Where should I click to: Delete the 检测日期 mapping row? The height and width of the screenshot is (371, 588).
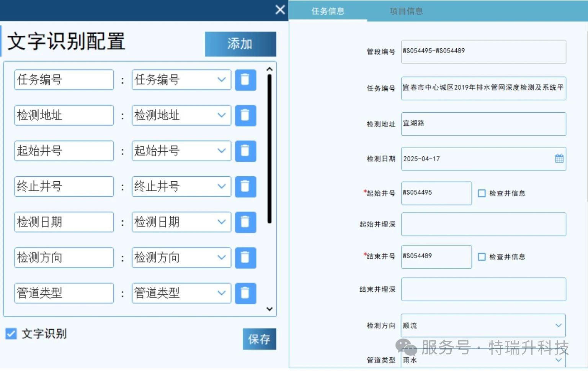(x=245, y=222)
